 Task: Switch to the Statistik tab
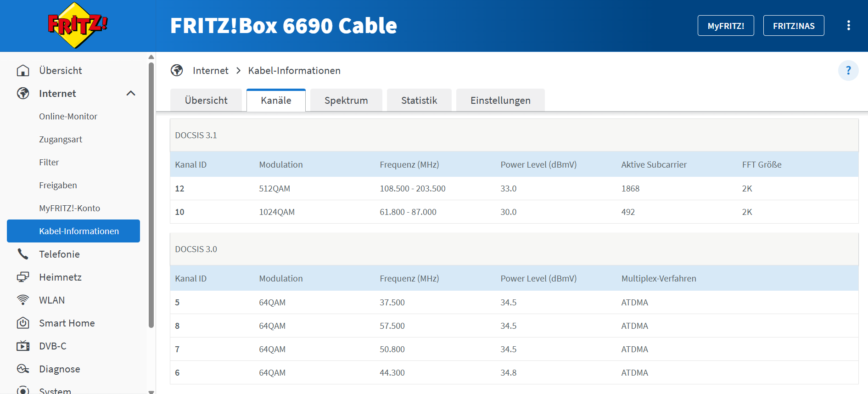pos(419,101)
